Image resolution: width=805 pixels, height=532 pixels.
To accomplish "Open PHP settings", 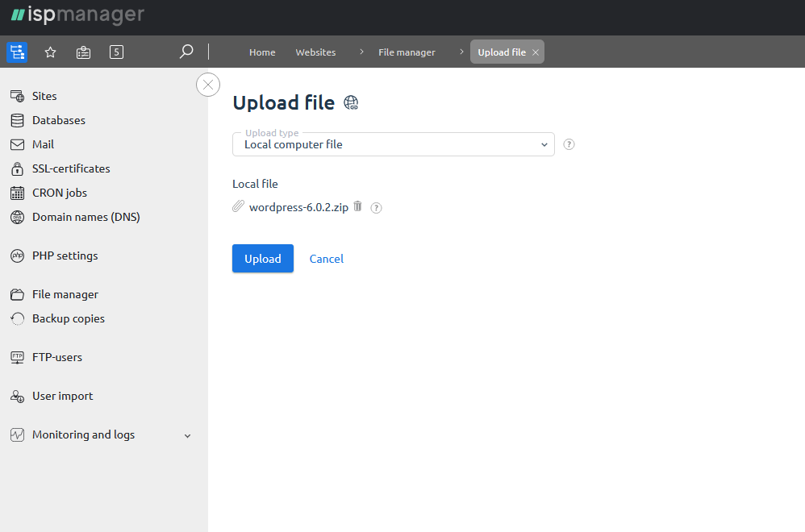I will [64, 256].
